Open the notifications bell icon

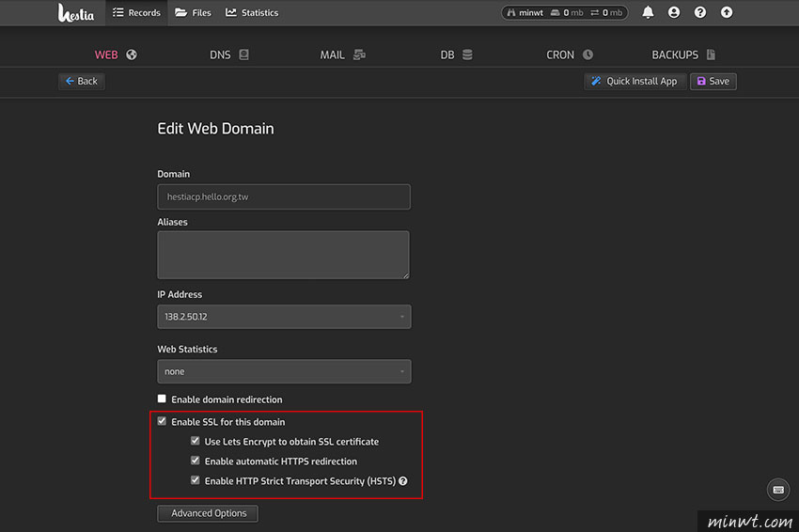coord(648,12)
